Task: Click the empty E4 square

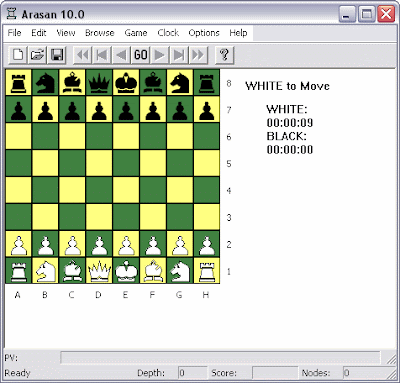Action: click(126, 190)
